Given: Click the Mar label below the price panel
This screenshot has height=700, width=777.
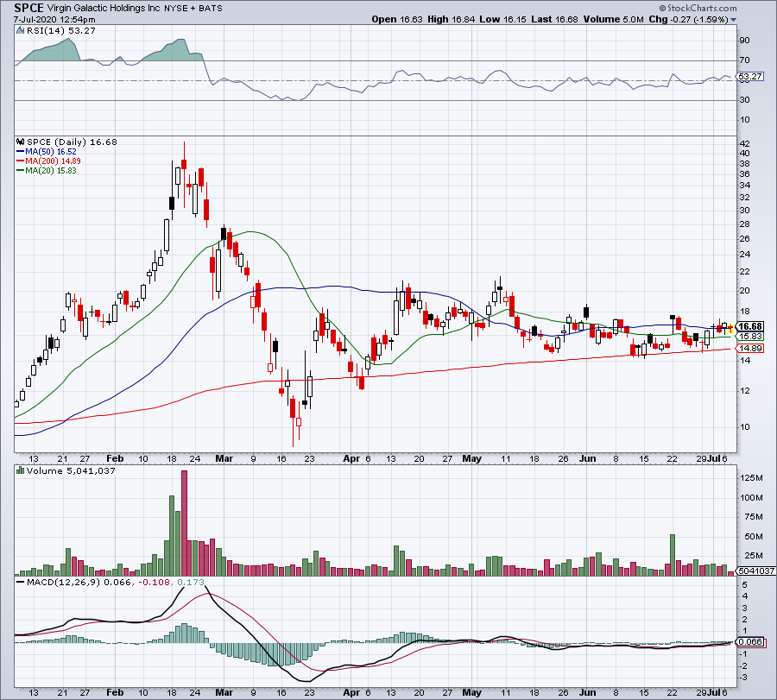Looking at the screenshot, I should (224, 458).
